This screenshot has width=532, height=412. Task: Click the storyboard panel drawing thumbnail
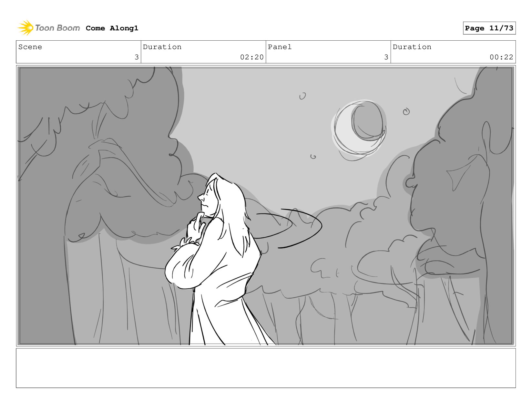266,206
